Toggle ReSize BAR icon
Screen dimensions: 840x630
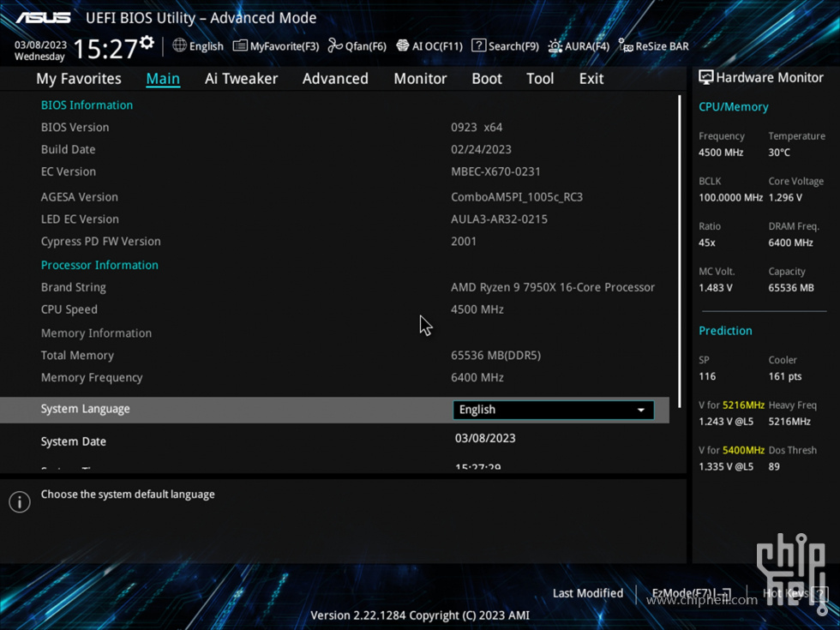click(x=626, y=45)
